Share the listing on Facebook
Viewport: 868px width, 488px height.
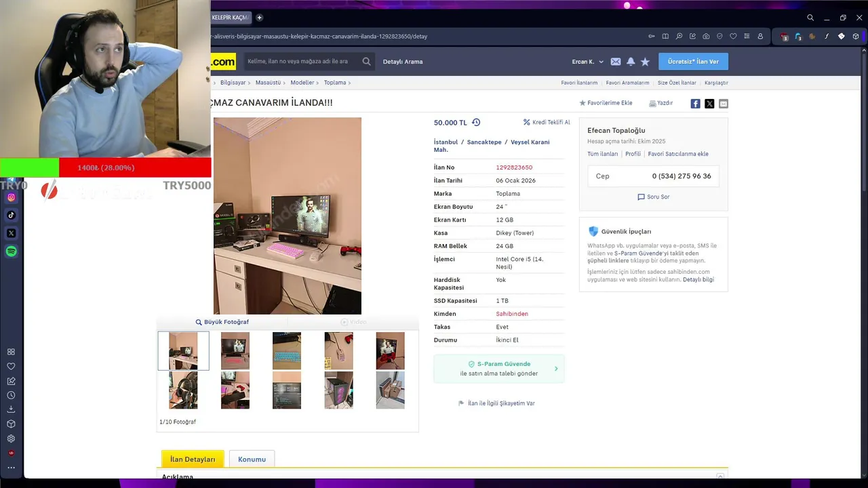695,104
